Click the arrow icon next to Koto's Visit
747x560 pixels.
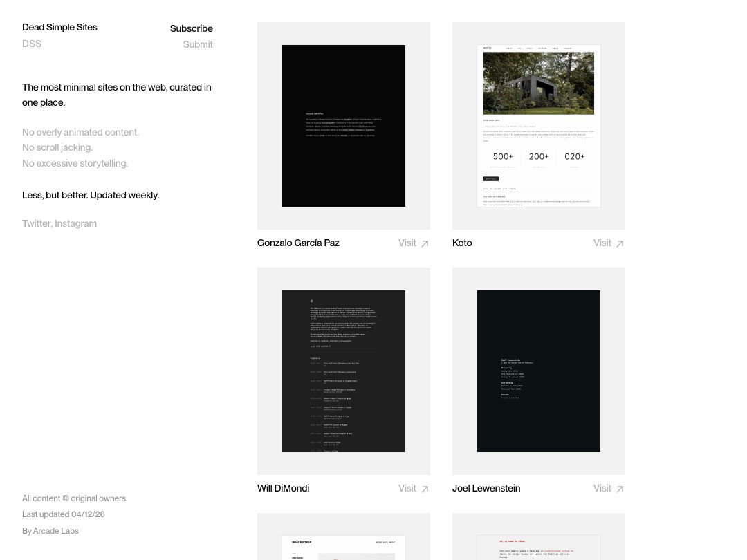(x=619, y=243)
